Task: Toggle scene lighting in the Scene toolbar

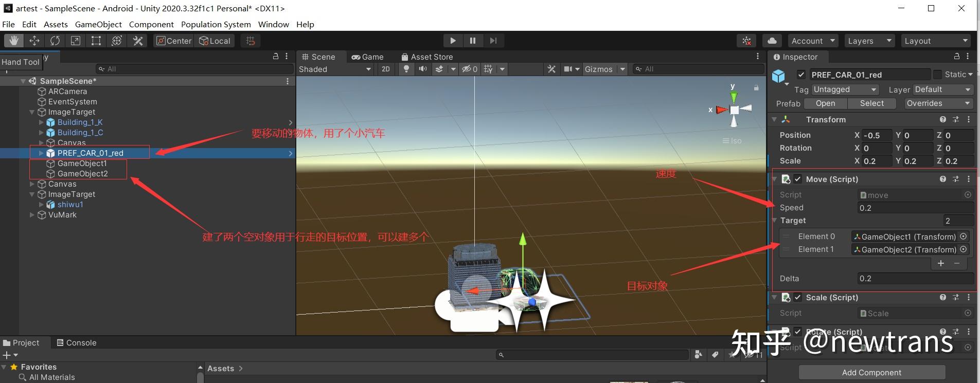Action: 406,69
